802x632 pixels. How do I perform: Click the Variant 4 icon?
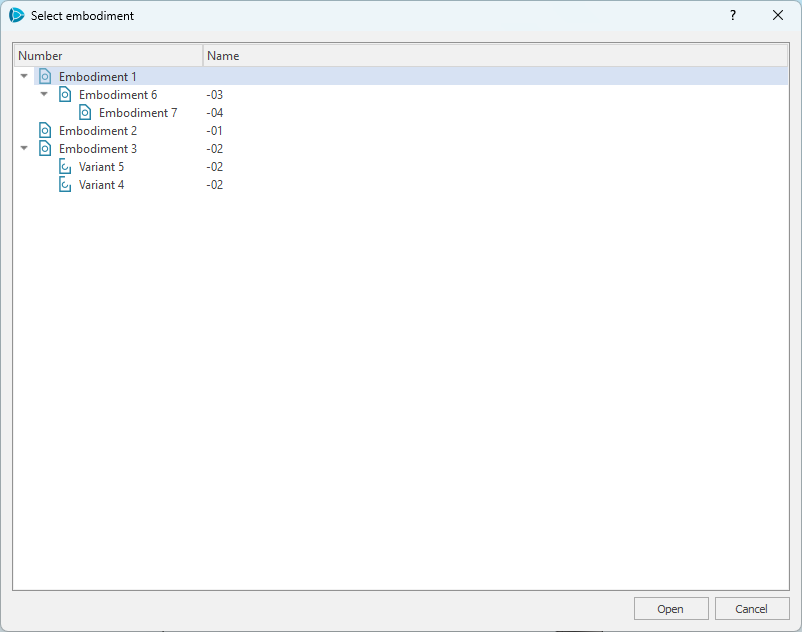pyautogui.click(x=65, y=185)
